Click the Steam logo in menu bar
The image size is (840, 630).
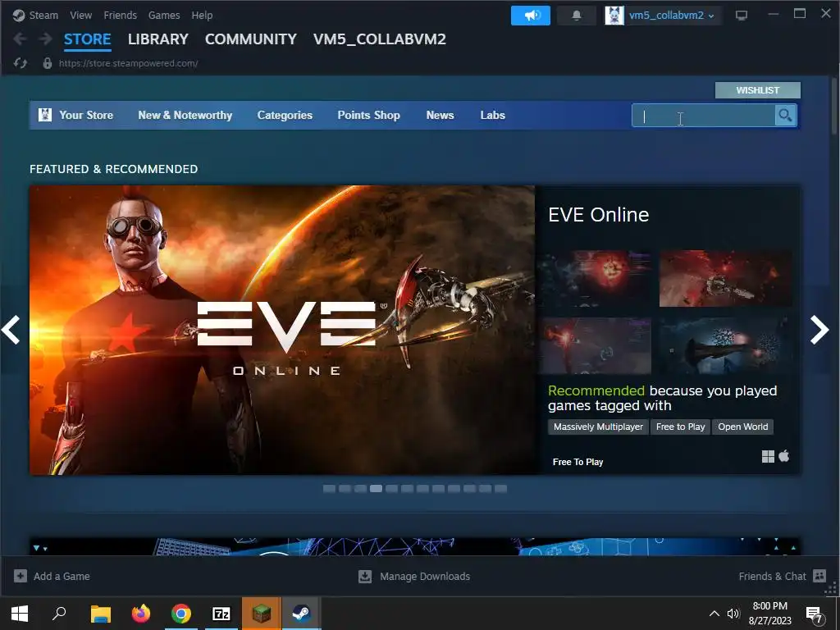[x=19, y=15]
